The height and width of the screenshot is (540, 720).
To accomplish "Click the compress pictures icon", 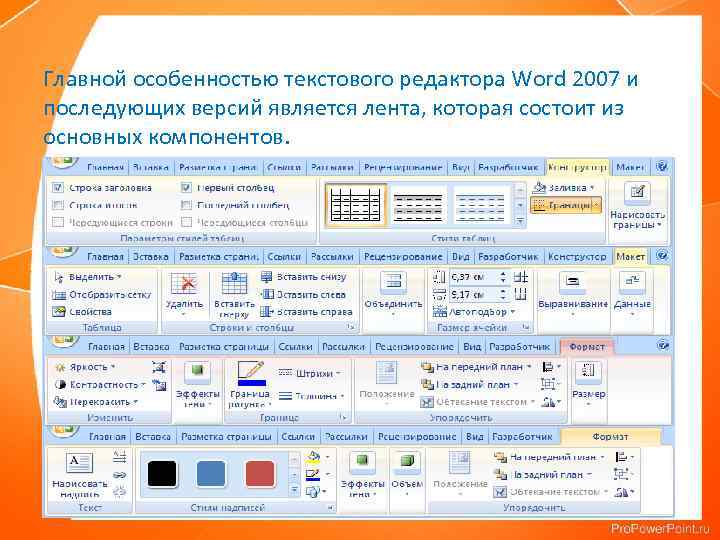I will tap(159, 367).
